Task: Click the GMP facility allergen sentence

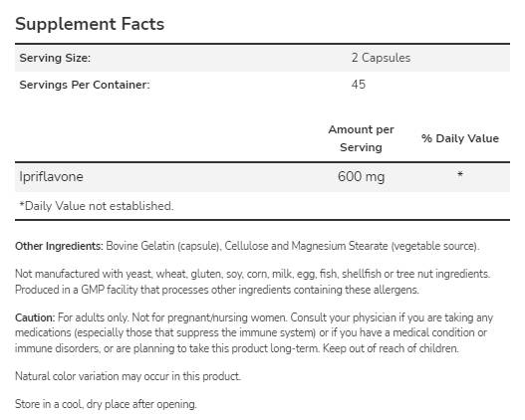Action: (x=217, y=290)
